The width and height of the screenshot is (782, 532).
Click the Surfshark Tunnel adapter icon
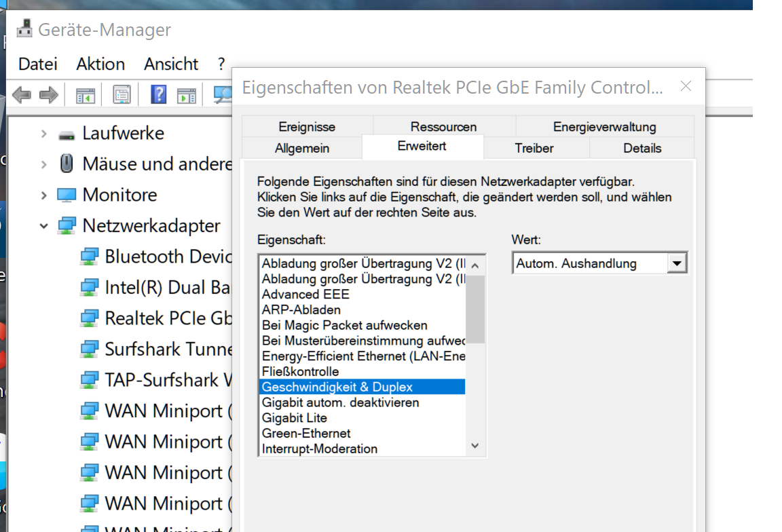point(90,349)
